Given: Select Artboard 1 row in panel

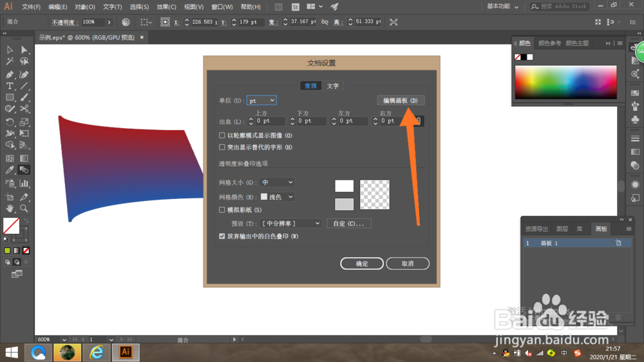Looking at the screenshot, I should click(x=576, y=243).
